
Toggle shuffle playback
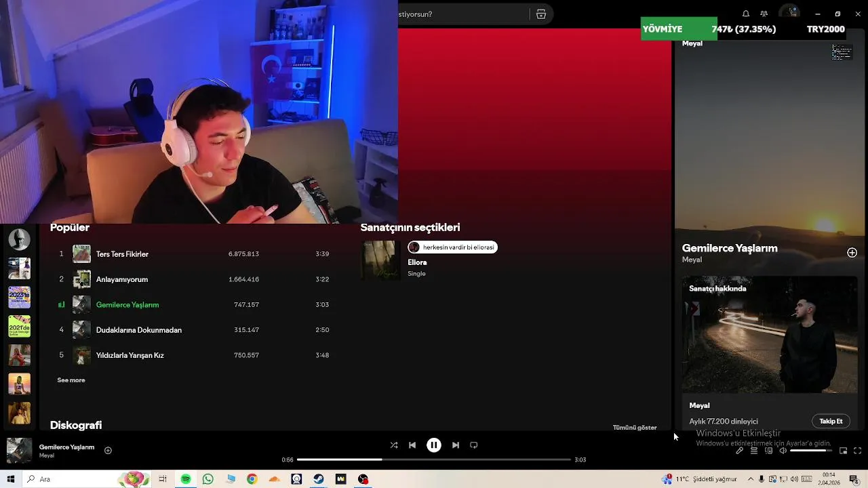(394, 445)
